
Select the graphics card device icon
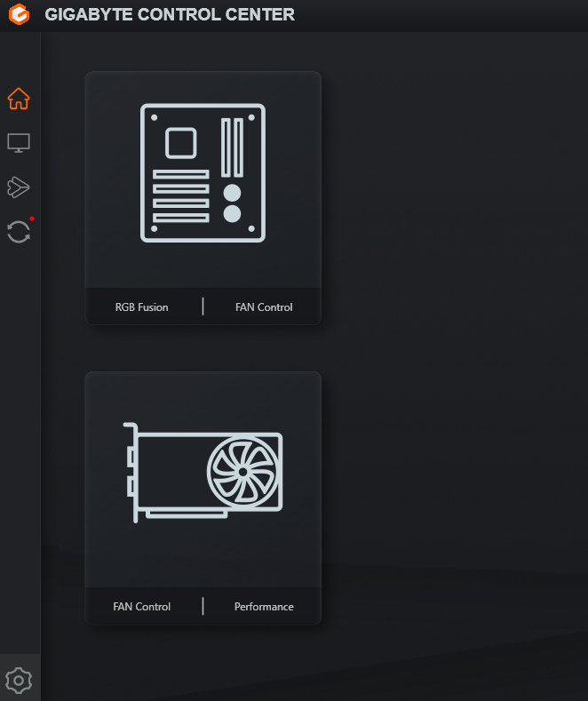tap(203, 473)
